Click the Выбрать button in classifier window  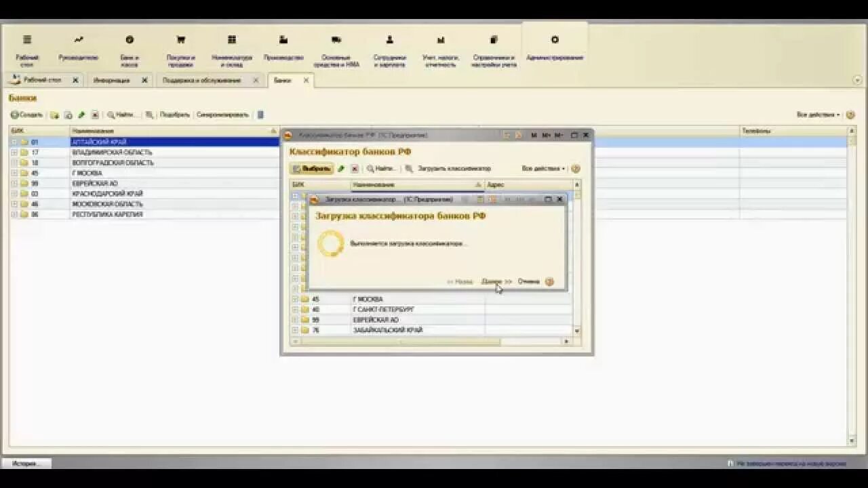pyautogui.click(x=311, y=169)
